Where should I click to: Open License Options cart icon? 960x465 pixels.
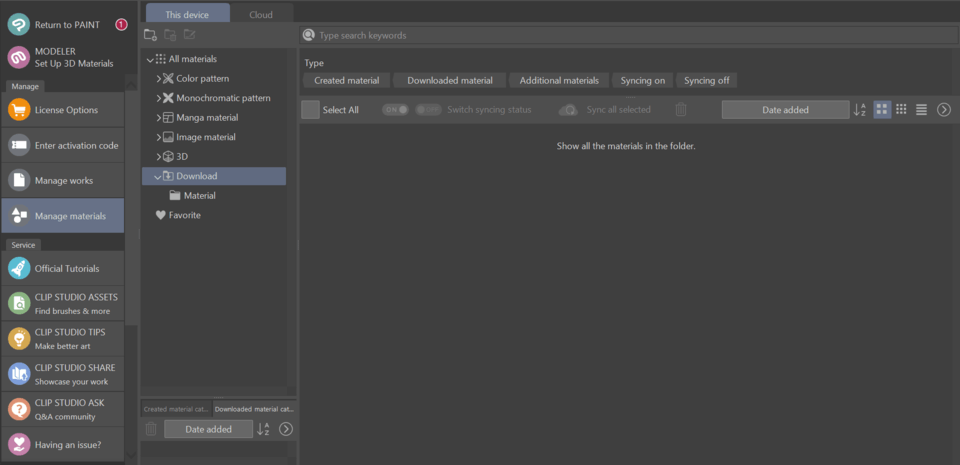[x=19, y=110]
